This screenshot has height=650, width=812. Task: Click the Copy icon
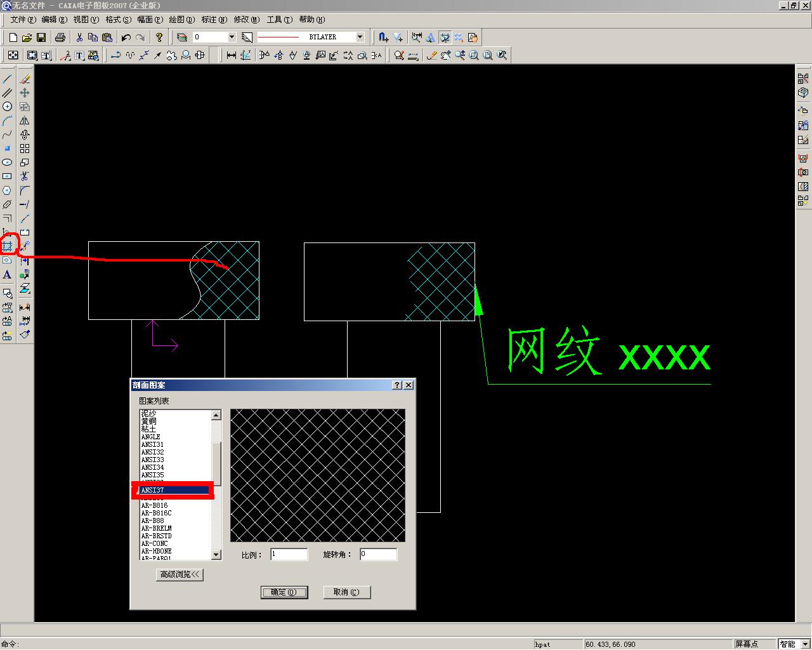point(93,37)
